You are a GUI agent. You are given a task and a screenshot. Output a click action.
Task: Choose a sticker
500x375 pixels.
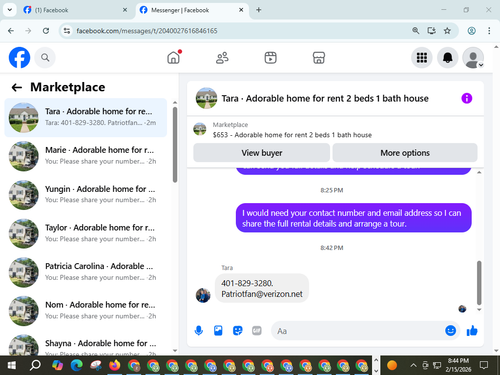[238, 331]
